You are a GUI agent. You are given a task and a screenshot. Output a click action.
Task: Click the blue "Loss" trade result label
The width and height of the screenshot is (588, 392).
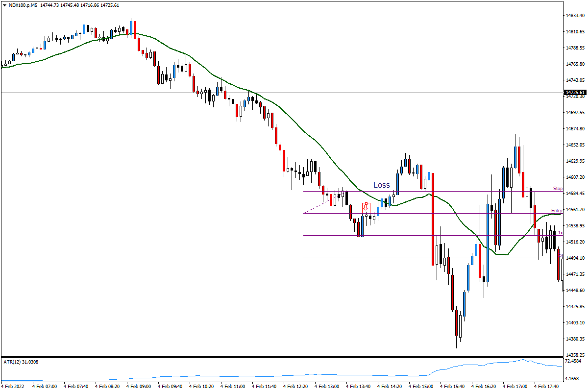click(382, 185)
